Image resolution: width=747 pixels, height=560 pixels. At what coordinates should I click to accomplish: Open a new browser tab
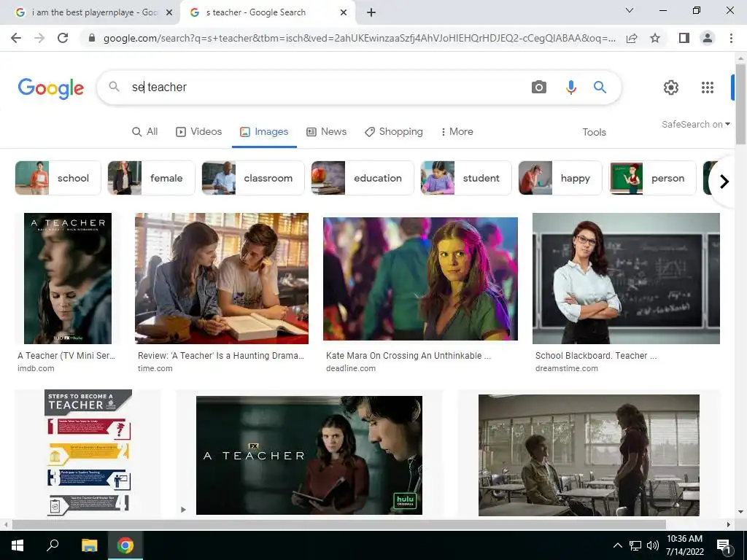(x=371, y=12)
